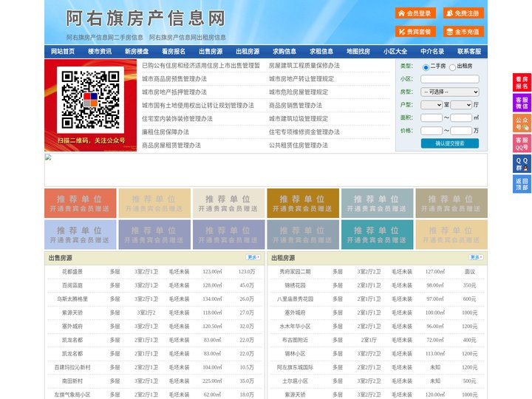
Task: Click the 免费注册 free register button
Action: click(x=463, y=13)
